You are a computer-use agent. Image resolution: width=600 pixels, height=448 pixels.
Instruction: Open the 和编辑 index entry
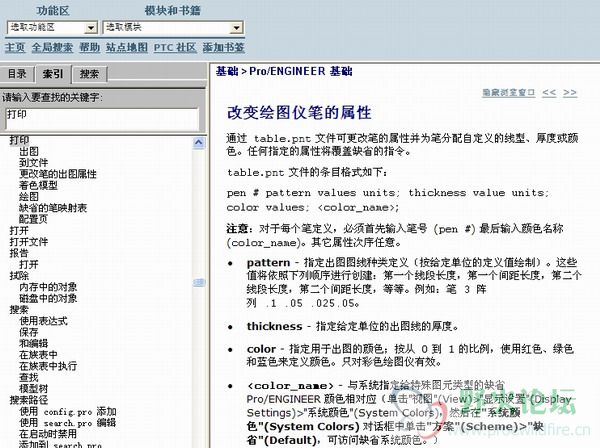click(34, 343)
